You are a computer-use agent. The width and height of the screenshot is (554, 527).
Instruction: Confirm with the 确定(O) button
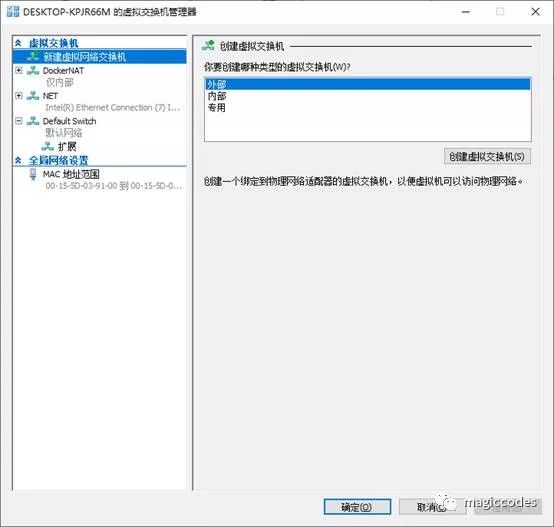(x=357, y=507)
